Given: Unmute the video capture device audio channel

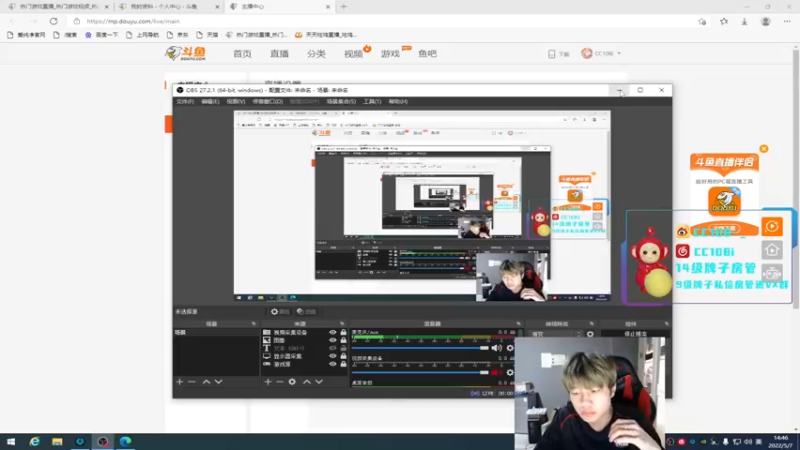Looking at the screenshot, I should 496,372.
